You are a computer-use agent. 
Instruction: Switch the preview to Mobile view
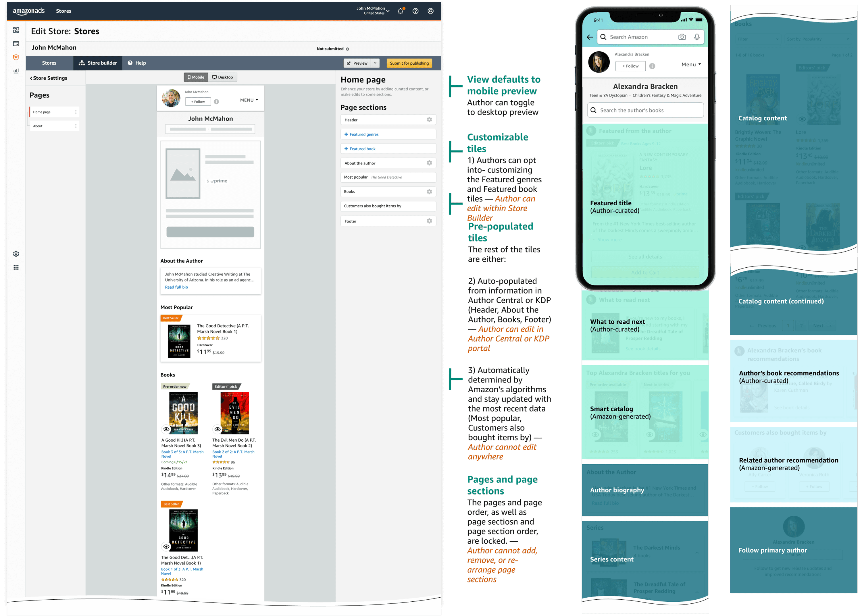[x=196, y=77]
